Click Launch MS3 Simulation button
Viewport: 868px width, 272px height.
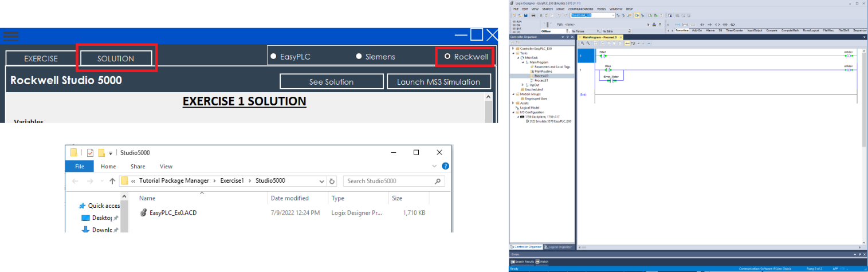439,81
